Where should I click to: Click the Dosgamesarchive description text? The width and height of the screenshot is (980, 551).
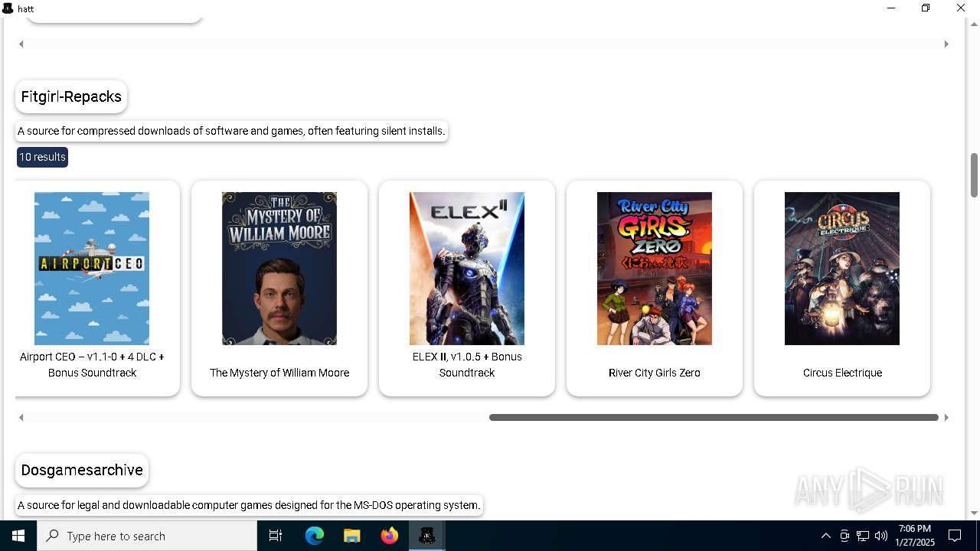point(249,505)
